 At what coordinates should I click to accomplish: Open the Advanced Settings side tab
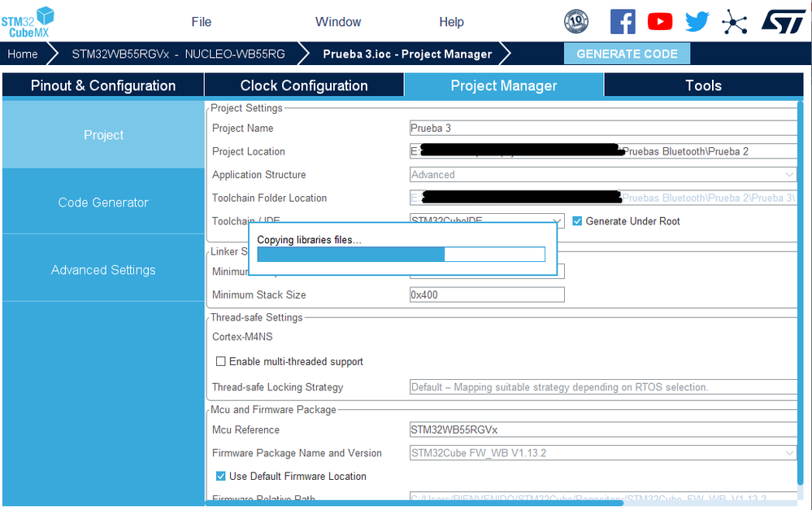click(103, 269)
